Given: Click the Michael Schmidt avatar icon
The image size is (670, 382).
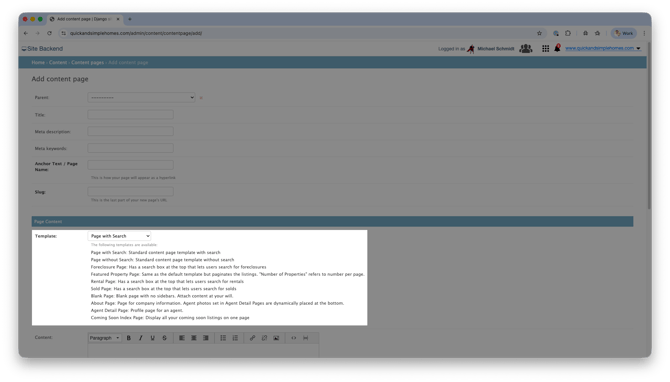Looking at the screenshot, I should (x=471, y=49).
